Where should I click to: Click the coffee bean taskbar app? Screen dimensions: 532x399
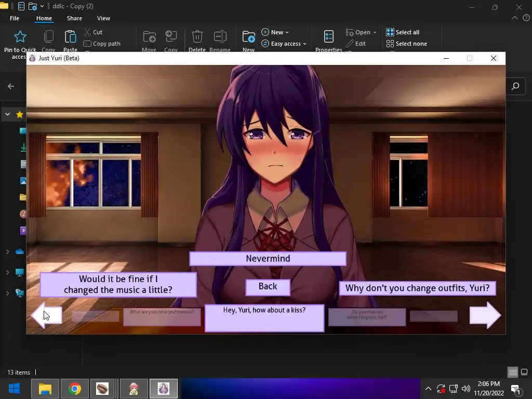102,389
